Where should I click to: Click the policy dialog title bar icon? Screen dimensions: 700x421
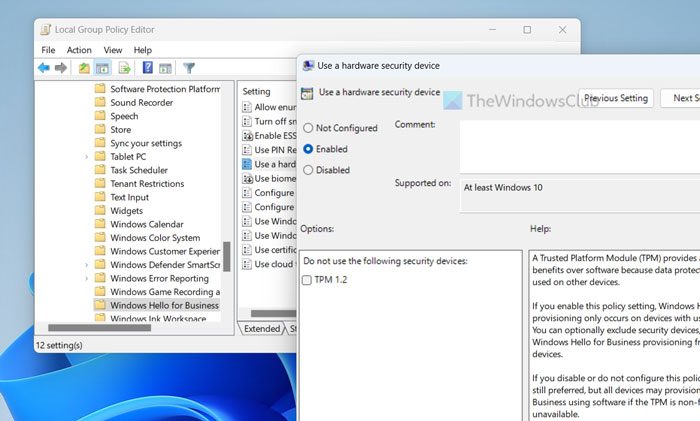tap(308, 66)
